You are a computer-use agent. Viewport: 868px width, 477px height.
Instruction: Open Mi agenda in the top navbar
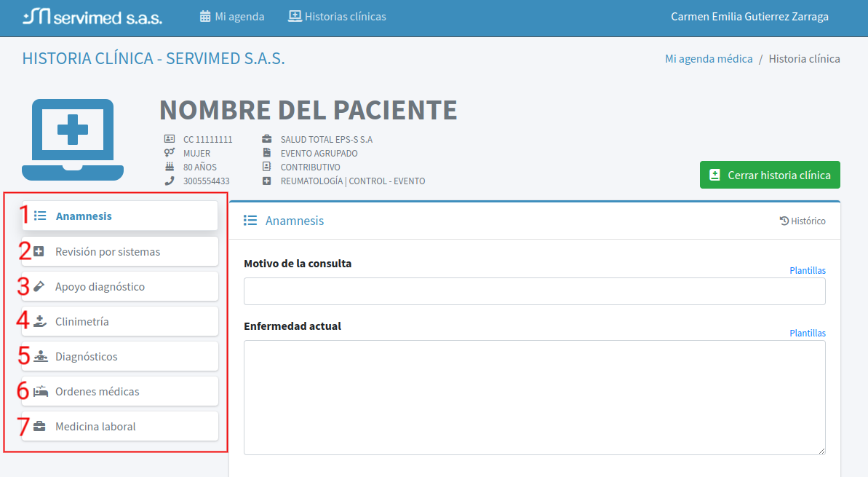point(239,16)
